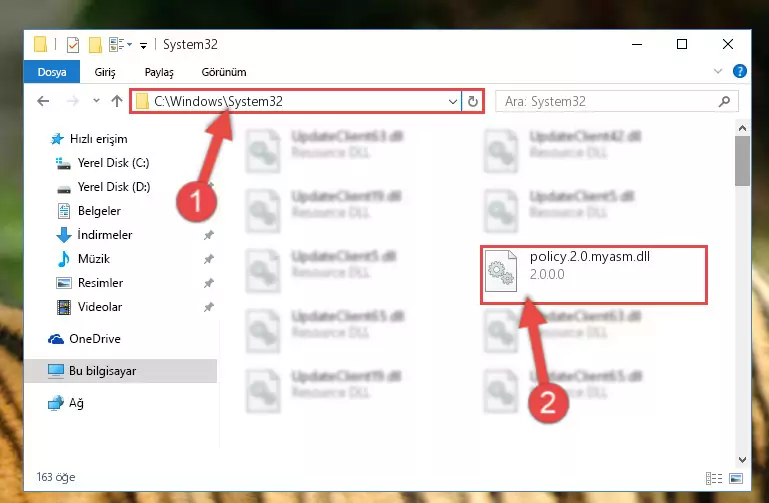Open the Help question mark icon
769x503 pixels.
pos(740,72)
